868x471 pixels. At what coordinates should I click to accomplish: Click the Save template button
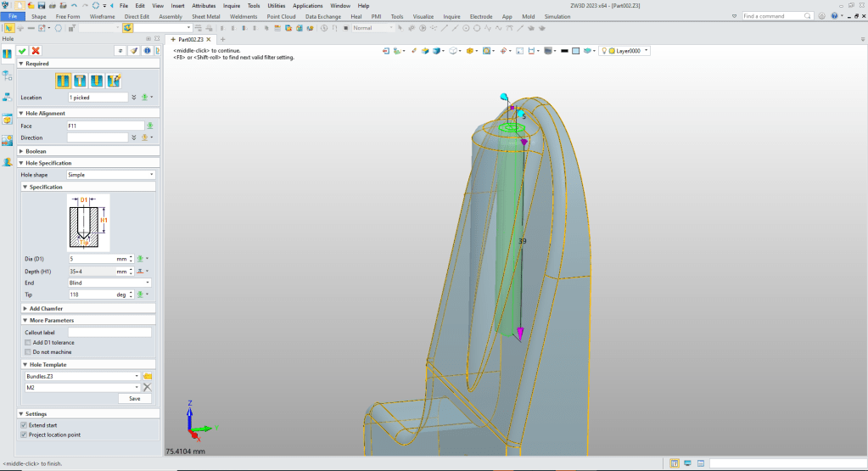click(134, 398)
